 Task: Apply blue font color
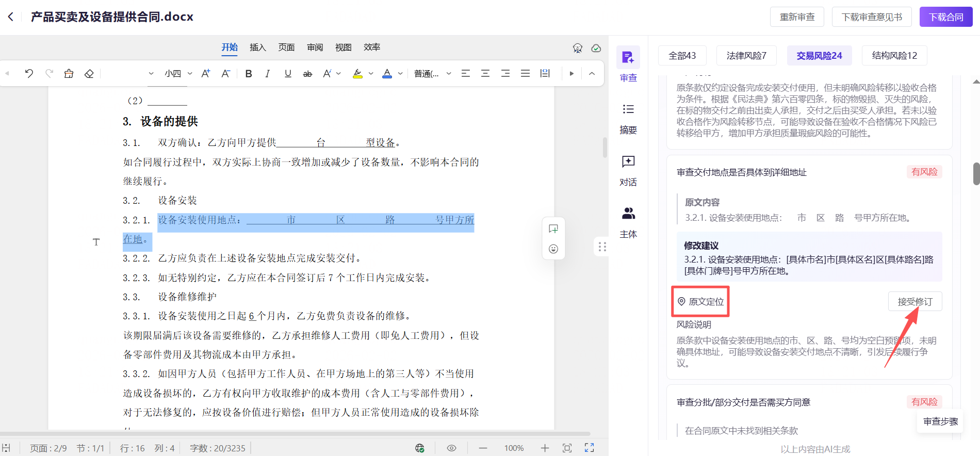[x=387, y=74]
